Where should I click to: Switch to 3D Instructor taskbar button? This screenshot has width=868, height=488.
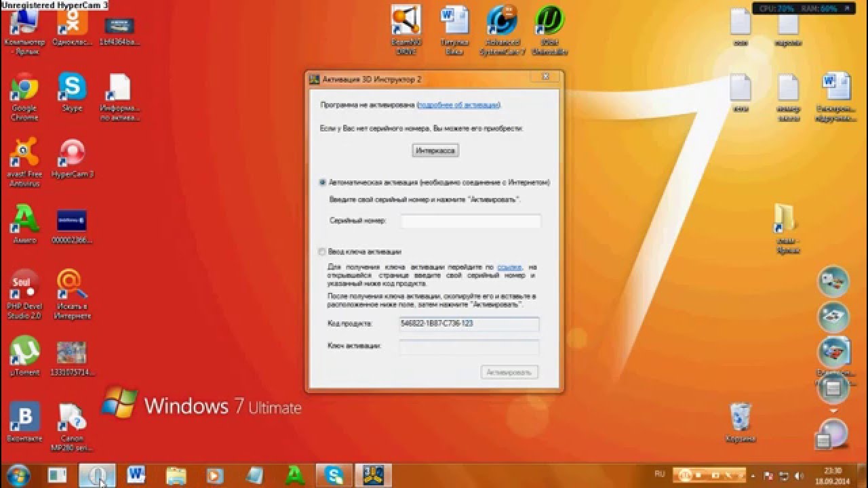click(373, 474)
